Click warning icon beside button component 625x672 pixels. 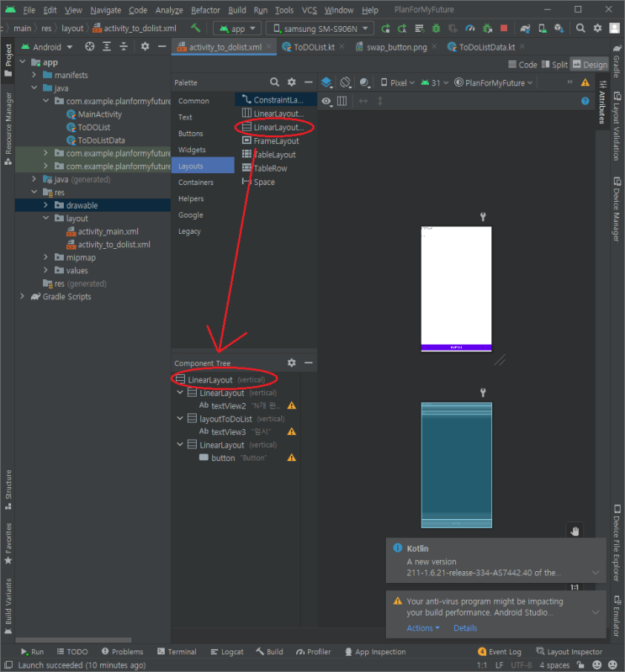tap(292, 458)
